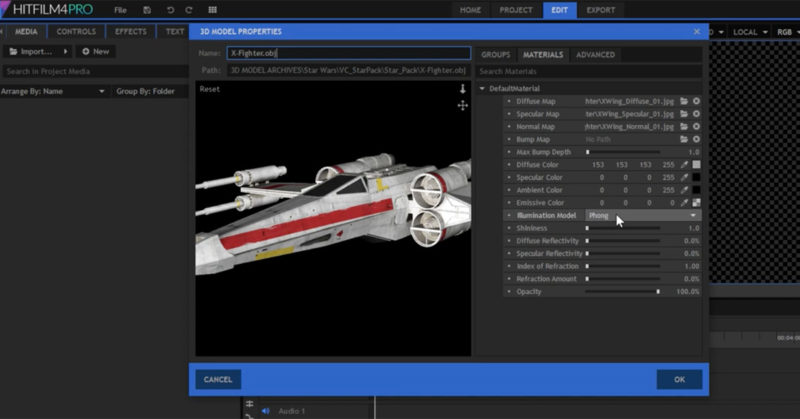Open the MEDIA panel tab
Screen dimensions: 800x419
click(x=26, y=32)
